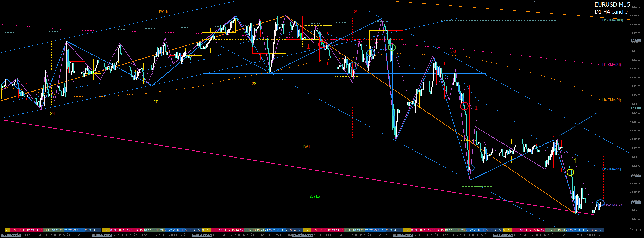Click the small triangle marker at chart top
644x238 pixels.
click(x=535, y=1)
